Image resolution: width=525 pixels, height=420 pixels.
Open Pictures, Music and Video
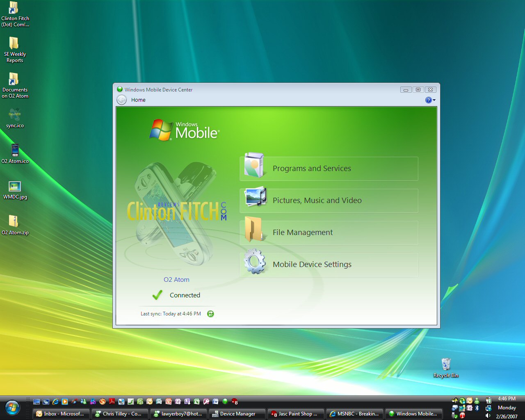[x=329, y=201]
